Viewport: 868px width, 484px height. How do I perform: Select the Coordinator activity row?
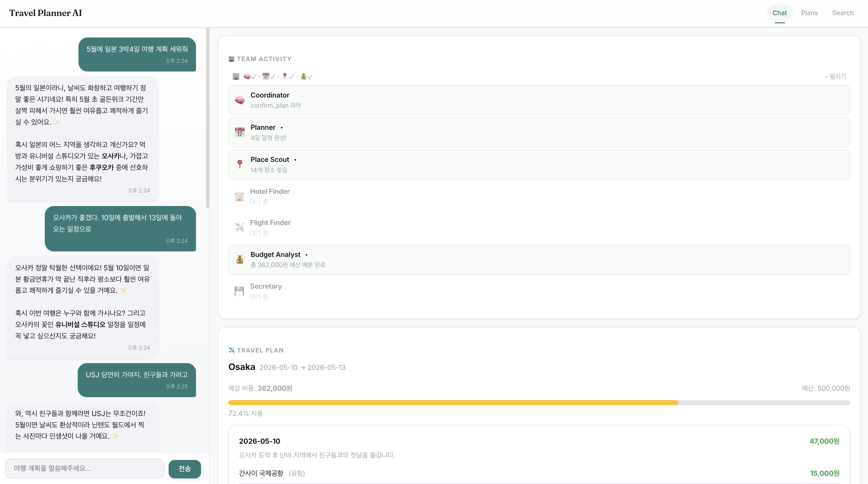(539, 100)
